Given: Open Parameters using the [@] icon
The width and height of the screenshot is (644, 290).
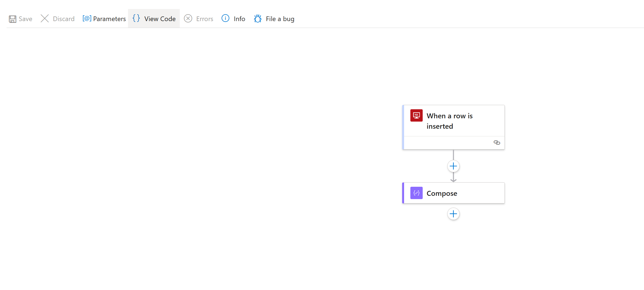Looking at the screenshot, I should click(86, 19).
